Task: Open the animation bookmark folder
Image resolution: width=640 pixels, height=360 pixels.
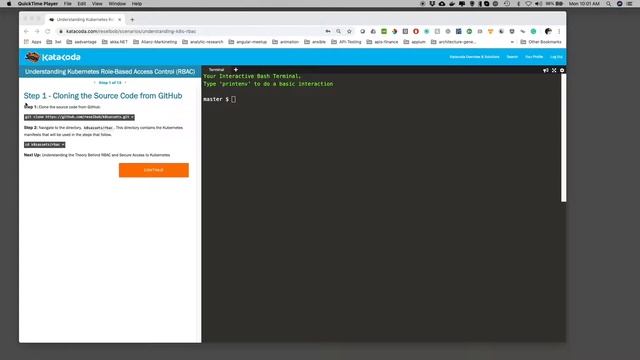Action: click(285, 42)
